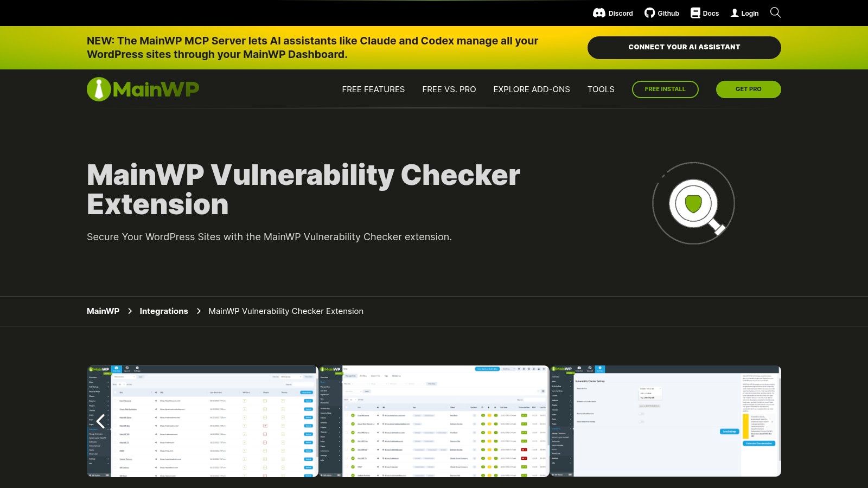This screenshot has height=488, width=868.
Task: Click Connect Your AI Assistant button
Action: click(x=684, y=47)
